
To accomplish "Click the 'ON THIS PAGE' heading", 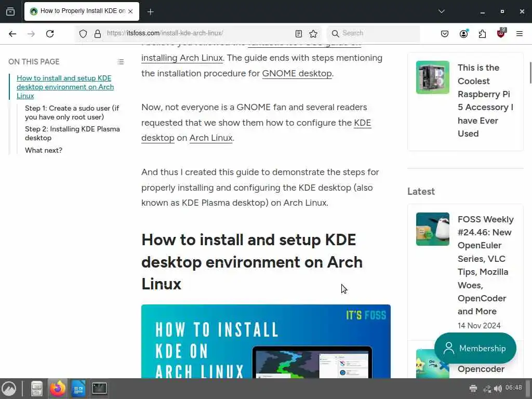I will pyautogui.click(x=34, y=62).
